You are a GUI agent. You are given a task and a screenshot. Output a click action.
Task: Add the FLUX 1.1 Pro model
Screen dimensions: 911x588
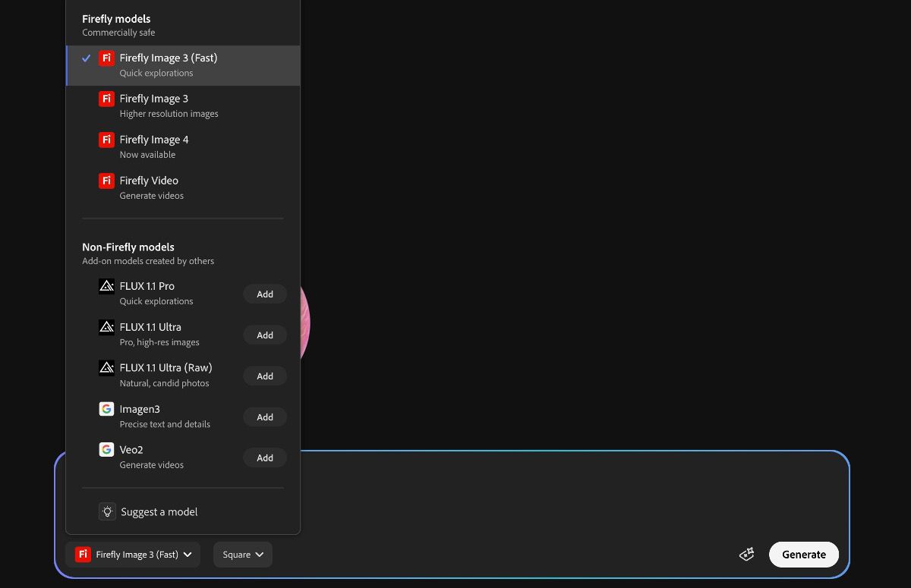click(265, 294)
